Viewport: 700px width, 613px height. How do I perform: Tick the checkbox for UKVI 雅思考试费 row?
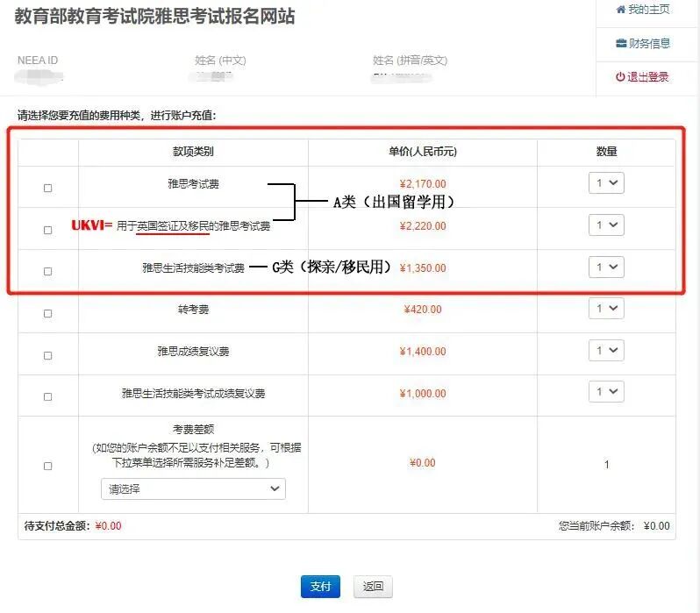[x=48, y=230]
